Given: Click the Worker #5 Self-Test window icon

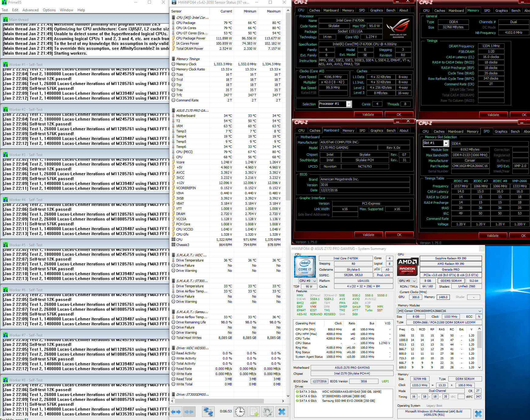Looking at the screenshot, I should pos(5,245).
